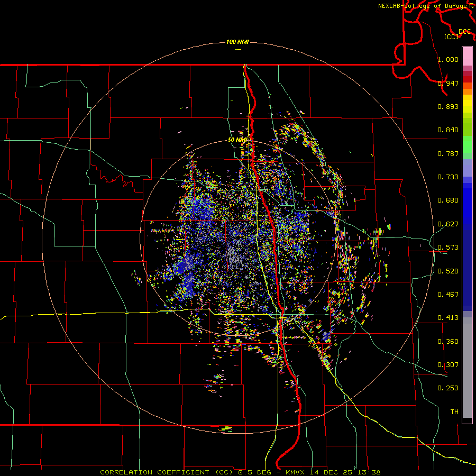Click the 0.680 color scale value
The height and width of the screenshot is (476, 476).
coord(448,200)
